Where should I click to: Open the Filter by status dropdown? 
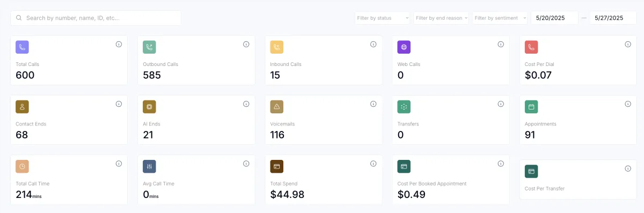pos(382,18)
